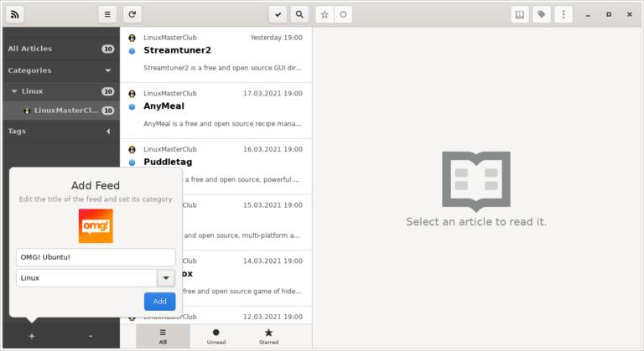Toggle unread dot on Puddletag article
The image size is (644, 351).
132,163
